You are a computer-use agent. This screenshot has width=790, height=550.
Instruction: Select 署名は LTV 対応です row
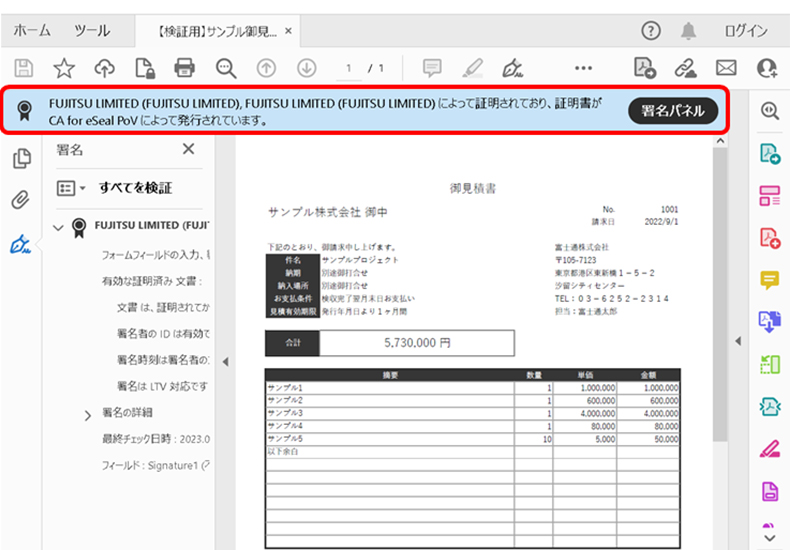162,386
